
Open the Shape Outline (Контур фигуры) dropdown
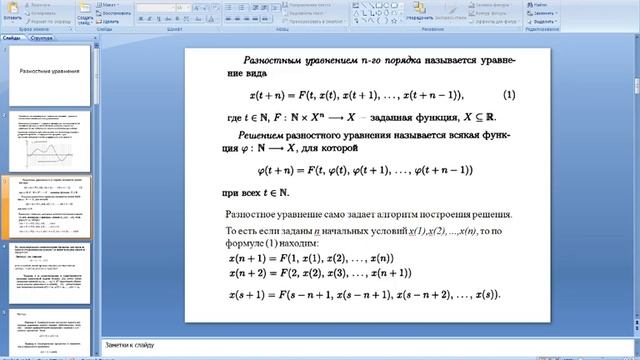click(490, 13)
